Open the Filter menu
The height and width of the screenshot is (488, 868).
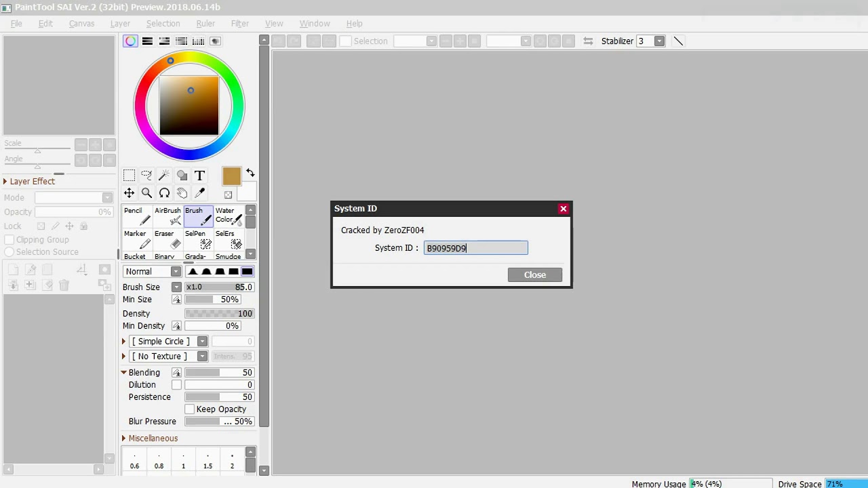point(240,23)
